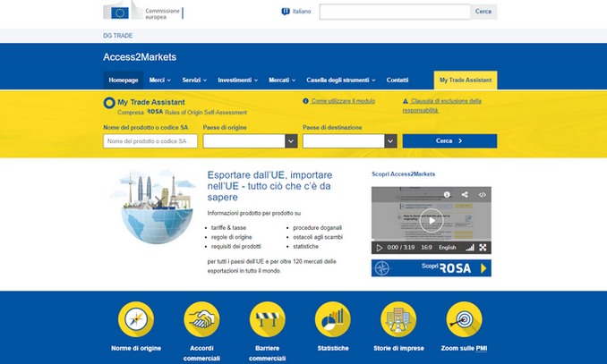
Task: Click the 'requisiti dei prodotti' list item
Action: [x=236, y=247]
